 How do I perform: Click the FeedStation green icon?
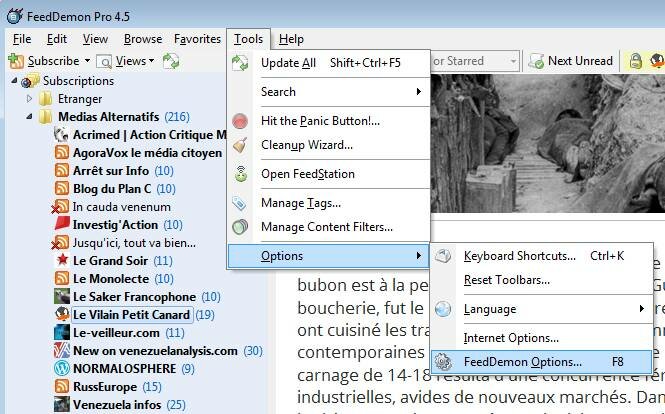point(240,174)
